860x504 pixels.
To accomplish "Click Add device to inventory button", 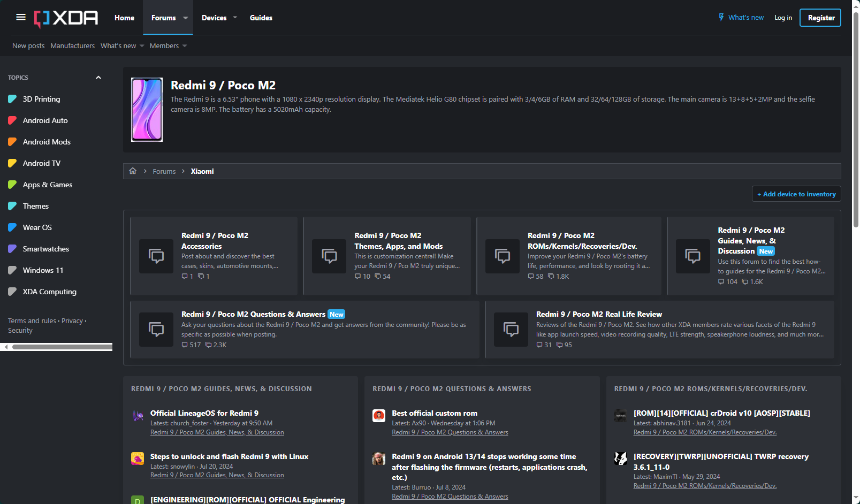I will [x=796, y=194].
